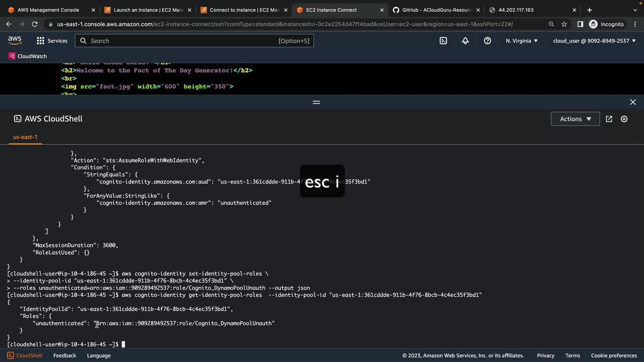The image size is (644, 362).
Task: Click the AWS logo home icon
Action: [x=15, y=41]
